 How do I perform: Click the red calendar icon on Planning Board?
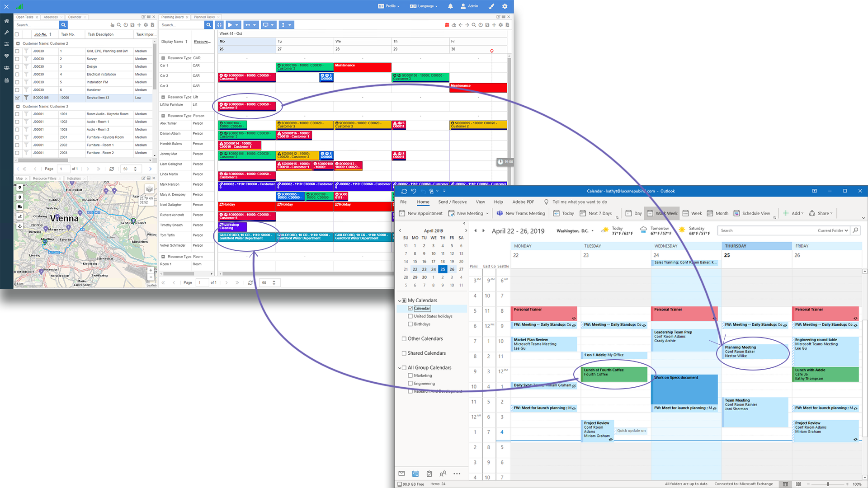pos(447,25)
